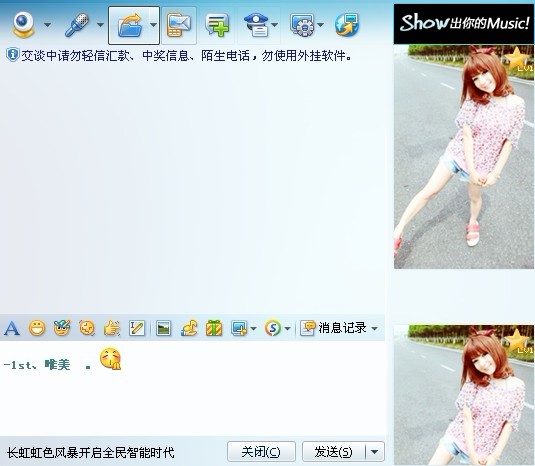Expand the screenshot tool dropdown arrow
The height and width of the screenshot is (466, 535).
tap(253, 329)
